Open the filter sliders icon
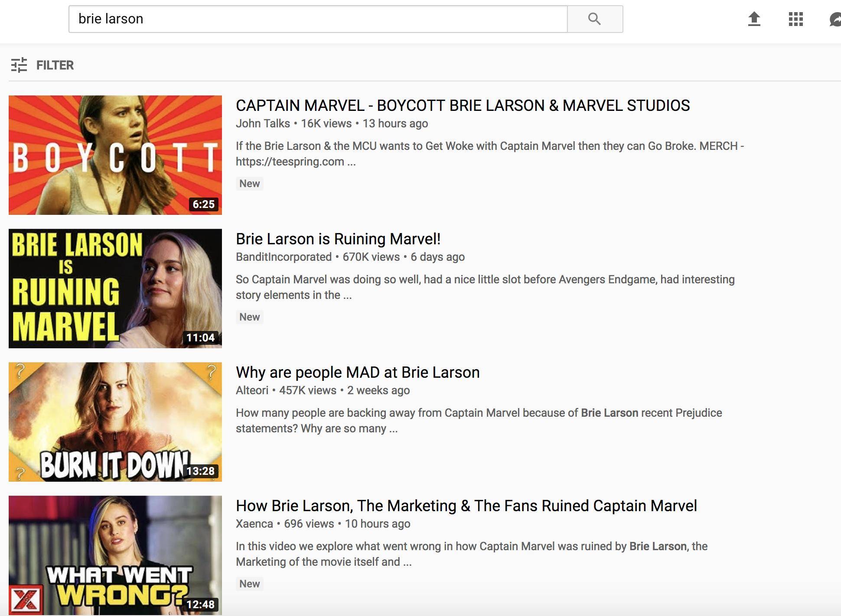 click(x=19, y=65)
